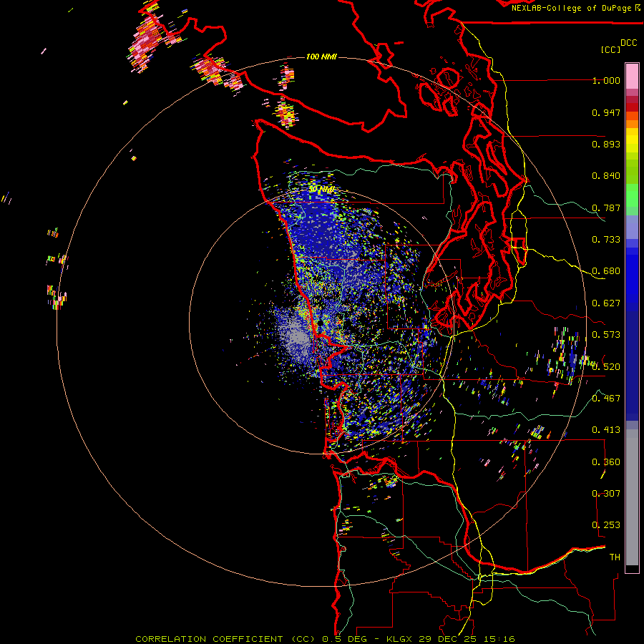The height and width of the screenshot is (644, 644).
Task: Click the KLGX radar site identifier
Action: [399, 639]
